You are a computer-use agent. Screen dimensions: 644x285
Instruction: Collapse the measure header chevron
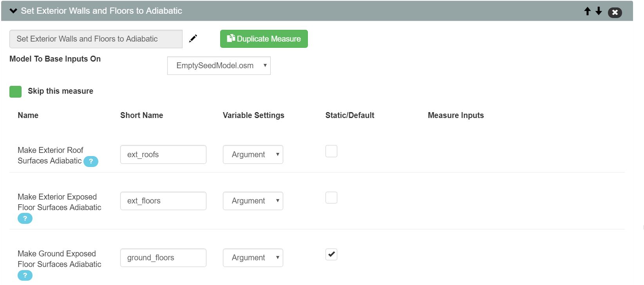pyautogui.click(x=13, y=11)
